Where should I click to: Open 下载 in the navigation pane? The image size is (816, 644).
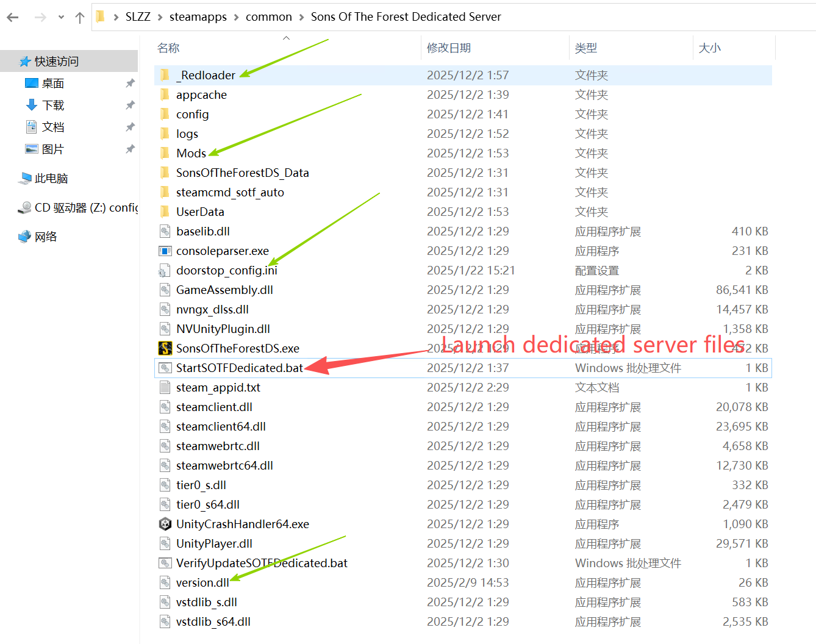pos(53,106)
